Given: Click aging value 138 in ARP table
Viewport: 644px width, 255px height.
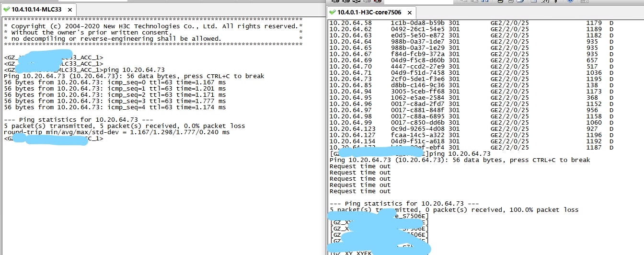Looking at the screenshot, I should pos(592,85).
